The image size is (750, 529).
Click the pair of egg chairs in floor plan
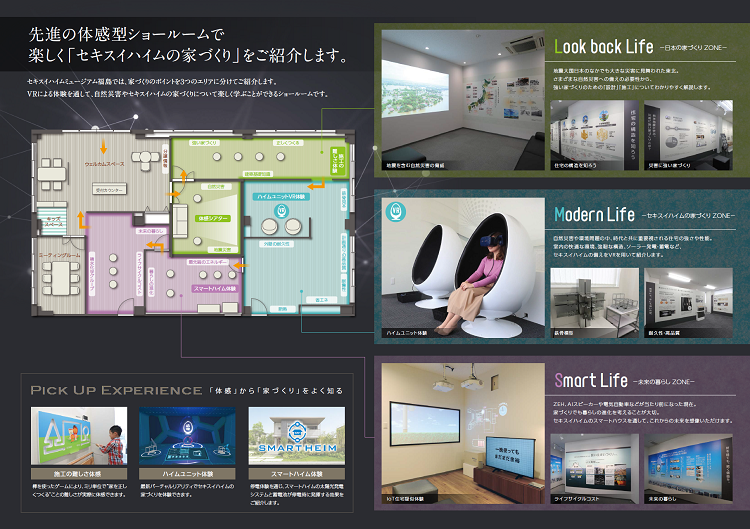pyautogui.click(x=281, y=227)
